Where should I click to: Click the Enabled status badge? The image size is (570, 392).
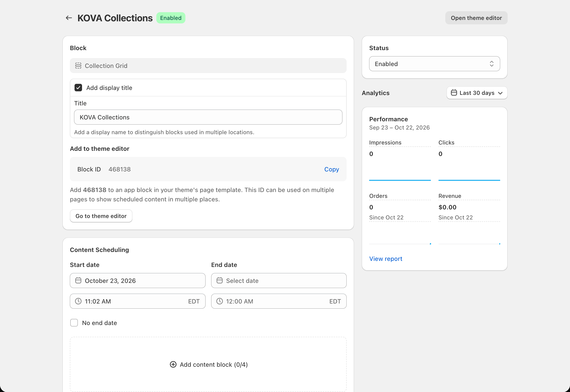tap(171, 18)
